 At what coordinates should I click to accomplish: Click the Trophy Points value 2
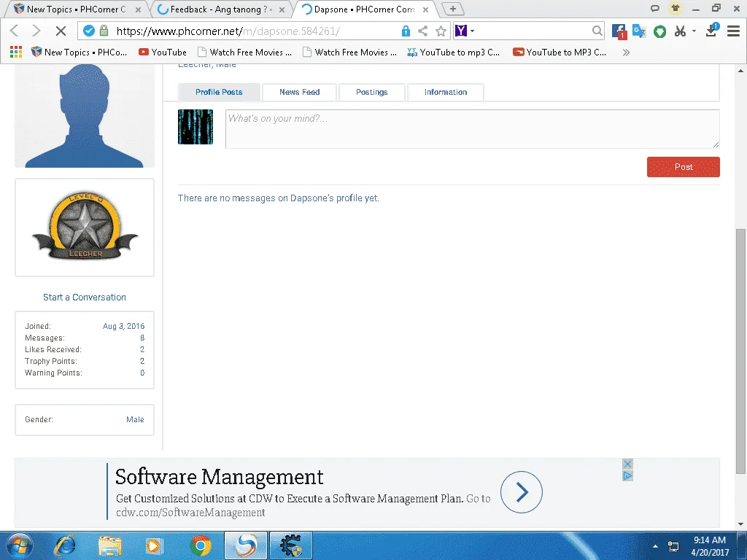pos(142,361)
